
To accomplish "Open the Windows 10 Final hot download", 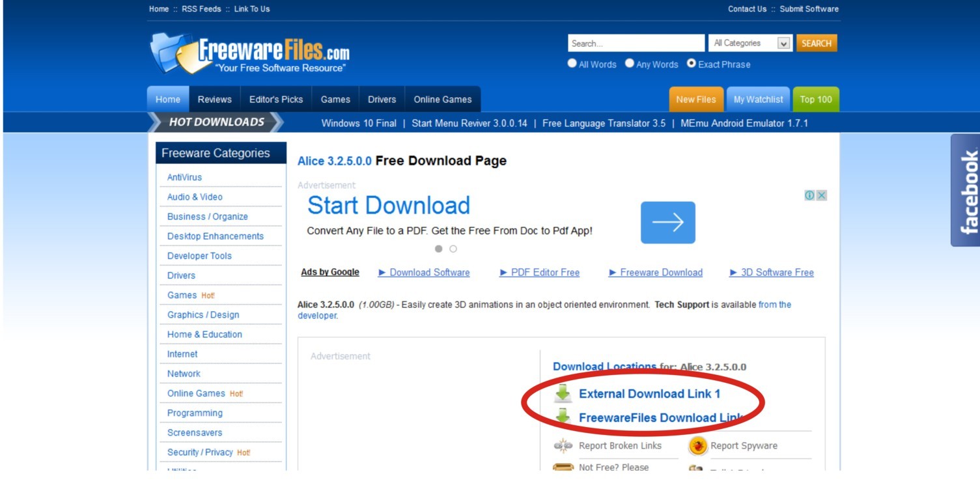I will click(x=359, y=123).
